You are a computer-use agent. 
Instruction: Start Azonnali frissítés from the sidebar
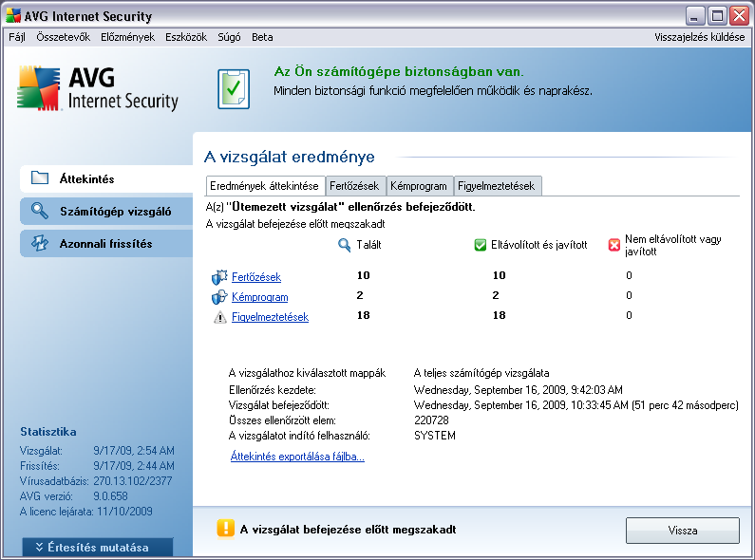[106, 243]
